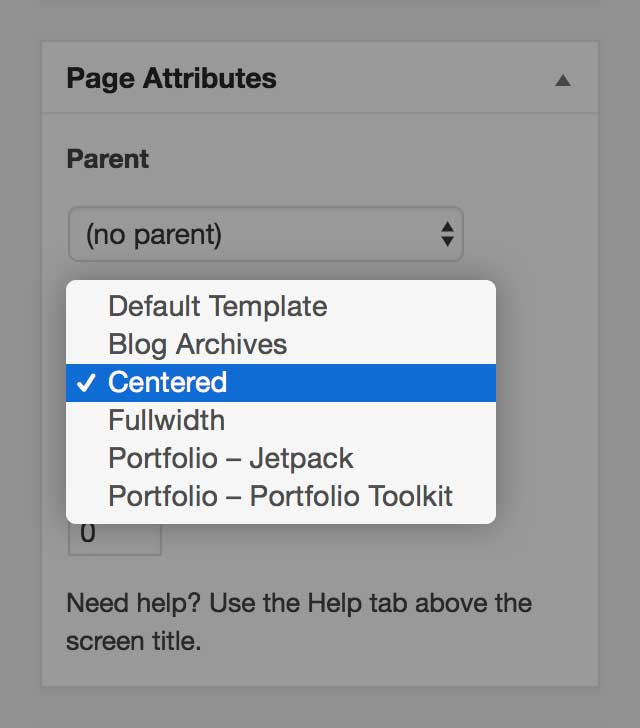This screenshot has width=640, height=728.
Task: Click the screen title. help text
Action: 134,641
